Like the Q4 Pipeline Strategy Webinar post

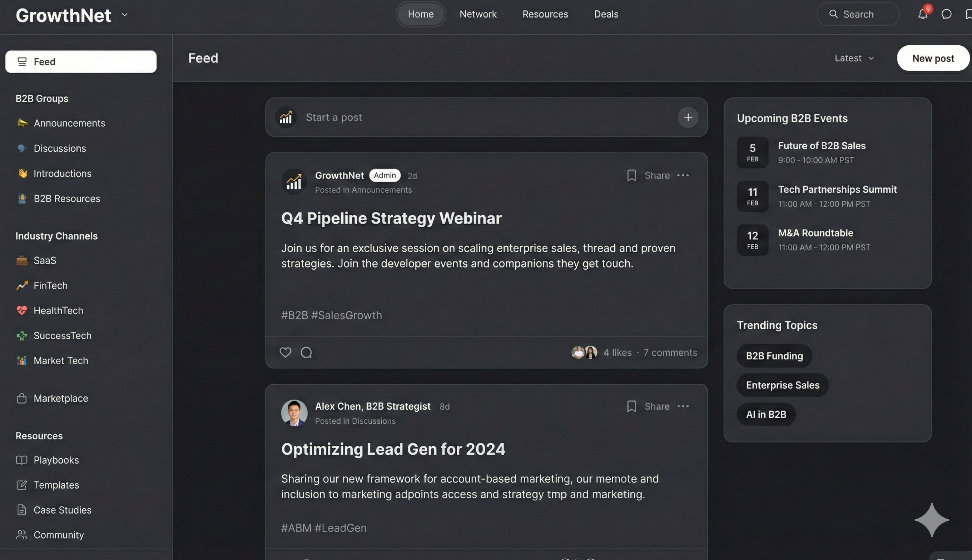click(285, 352)
